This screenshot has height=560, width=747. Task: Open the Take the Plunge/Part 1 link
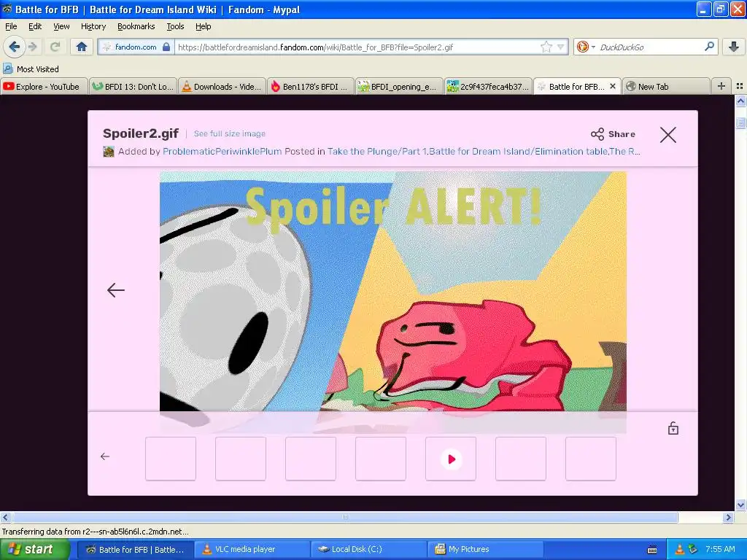[377, 152]
